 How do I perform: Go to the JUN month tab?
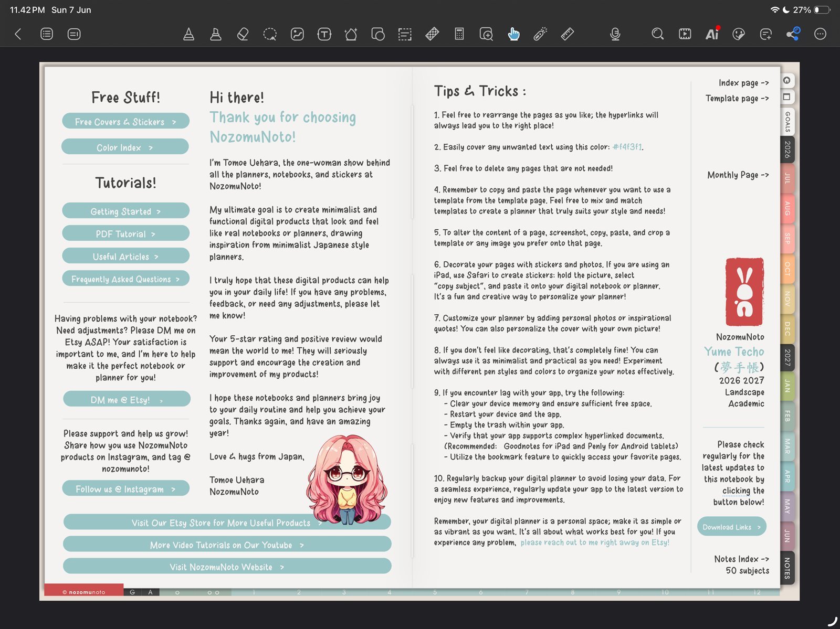787,536
